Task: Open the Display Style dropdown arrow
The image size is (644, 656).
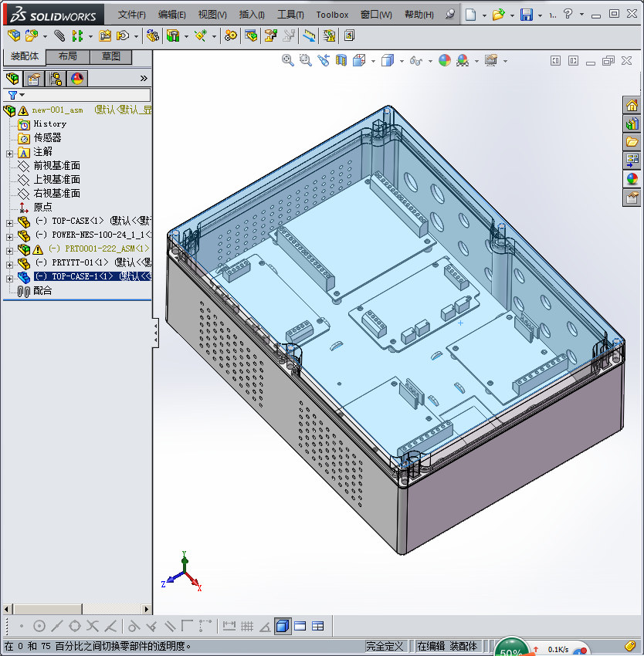Action: pyautogui.click(x=402, y=62)
